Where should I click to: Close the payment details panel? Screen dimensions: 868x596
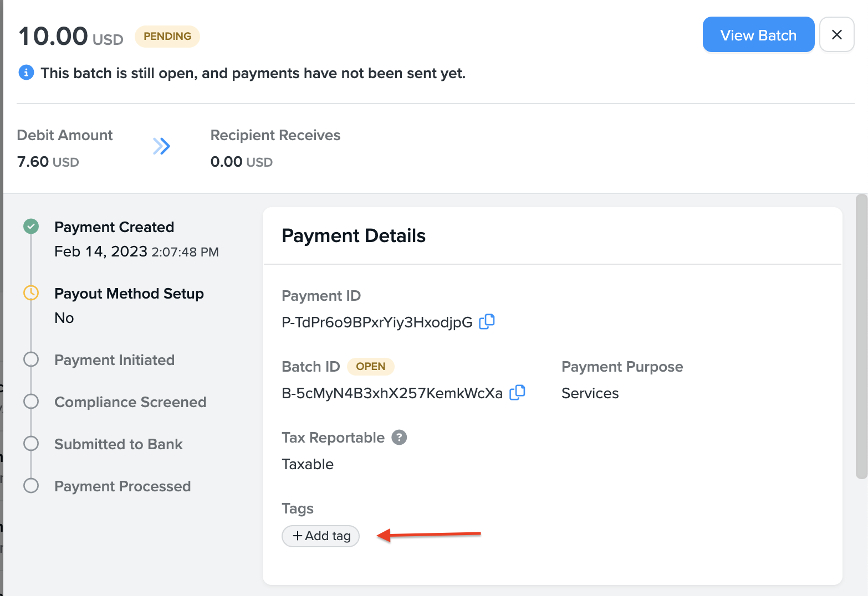836,35
